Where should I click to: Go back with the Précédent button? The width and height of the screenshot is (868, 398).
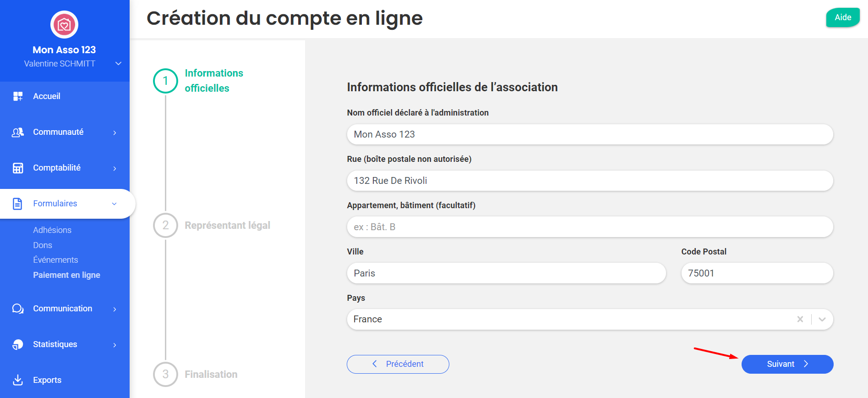pos(398,364)
